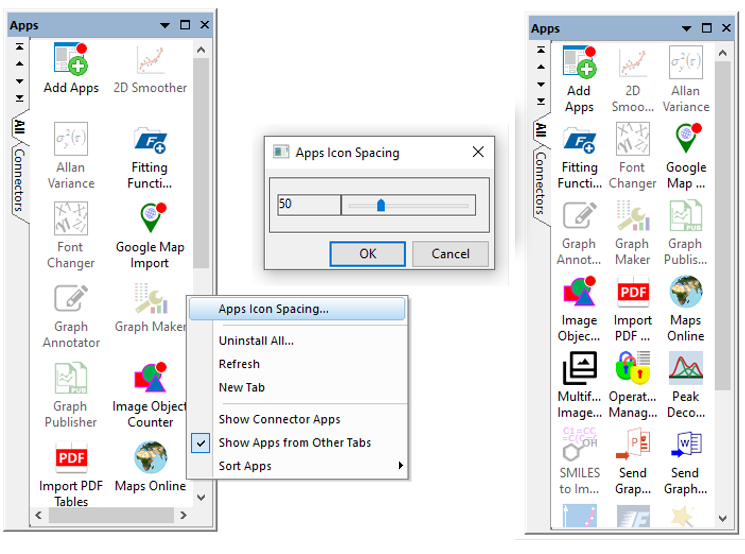Image resolution: width=745 pixels, height=554 pixels.
Task: Toggle Show Apps from Other Tabs checkmark
Action: [294, 443]
